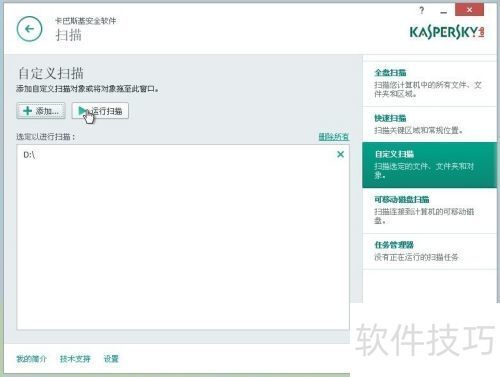
Task: Open help via the question mark icon
Action: pos(422,10)
